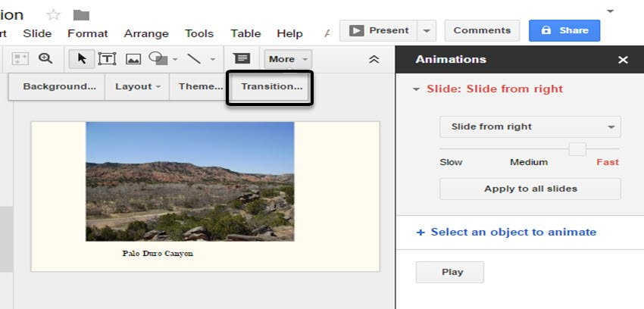This screenshot has height=309, width=644.
Task: Collapse the Slide: Slide from right section
Action: click(417, 89)
